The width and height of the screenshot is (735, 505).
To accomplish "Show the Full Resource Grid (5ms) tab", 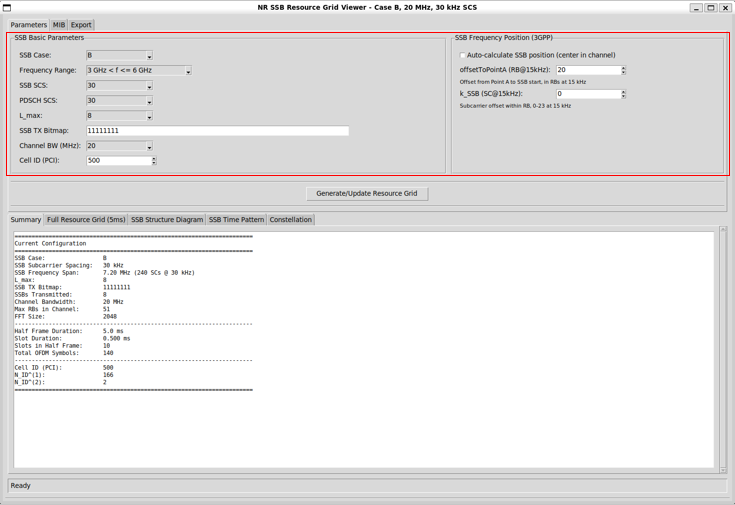I will (x=86, y=219).
